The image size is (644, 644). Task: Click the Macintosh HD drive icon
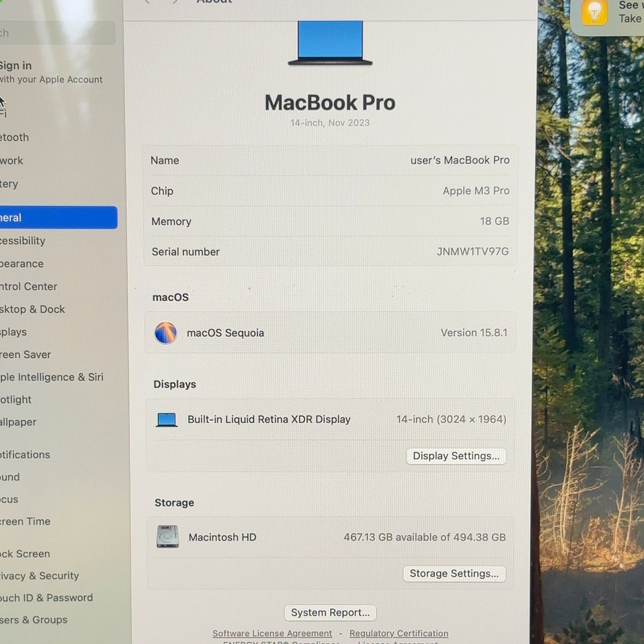[x=167, y=537]
